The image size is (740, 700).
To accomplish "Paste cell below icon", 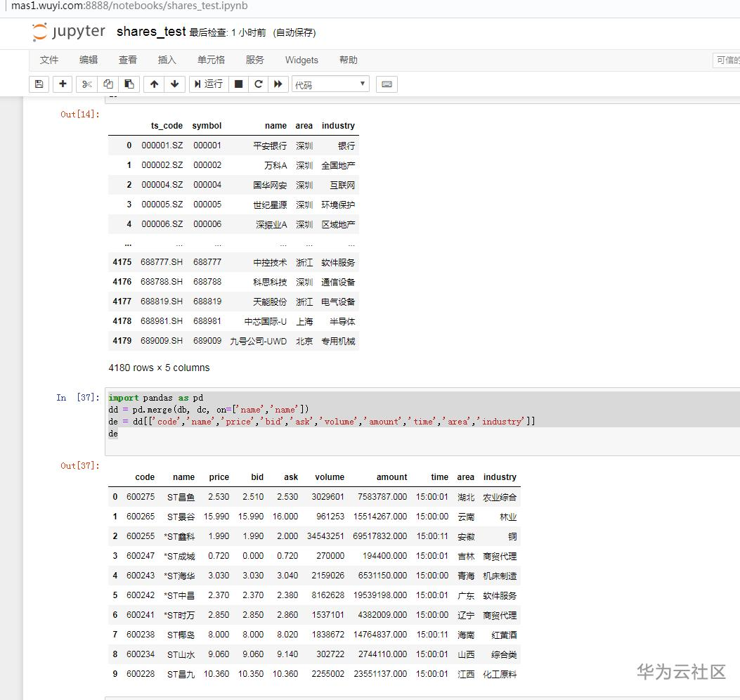I will point(129,84).
